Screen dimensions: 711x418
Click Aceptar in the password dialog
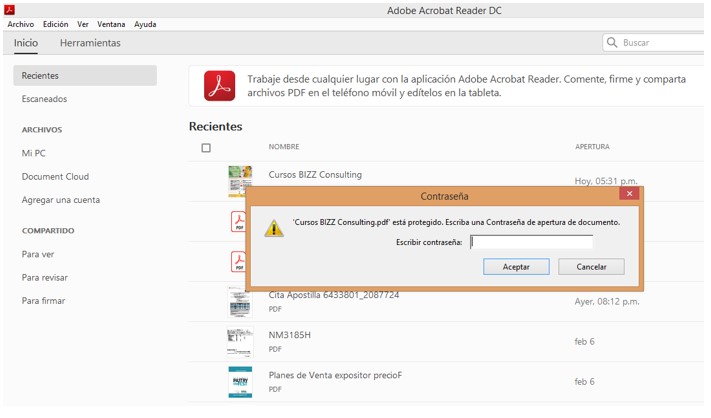(516, 267)
